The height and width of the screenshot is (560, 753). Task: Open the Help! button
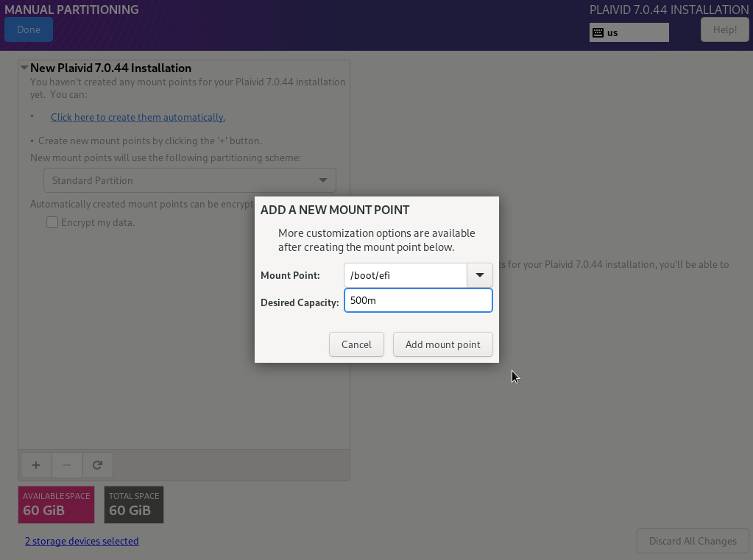click(x=725, y=29)
